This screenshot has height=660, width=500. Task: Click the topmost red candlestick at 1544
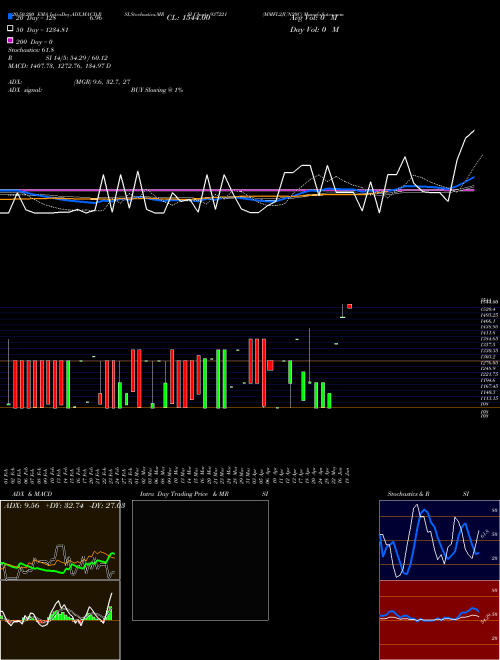pos(349,306)
